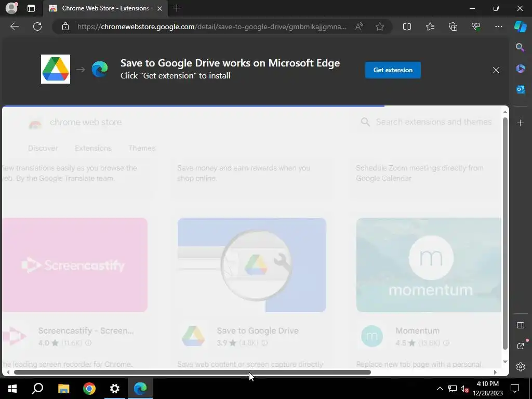
Task: Open the Save to Google Drive thumbnail
Action: 252,265
